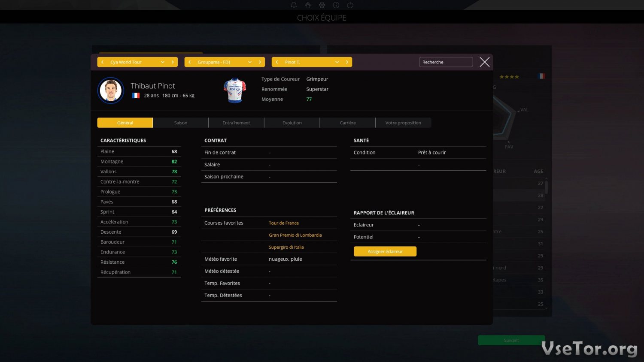Switch to previous team before Groupama - FDJ
The width and height of the screenshot is (644, 362).
click(x=190, y=62)
